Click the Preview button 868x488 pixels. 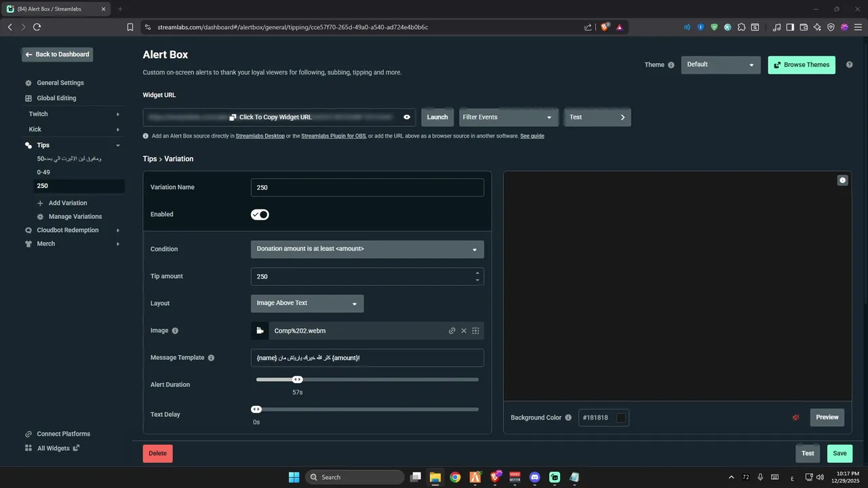click(x=827, y=418)
